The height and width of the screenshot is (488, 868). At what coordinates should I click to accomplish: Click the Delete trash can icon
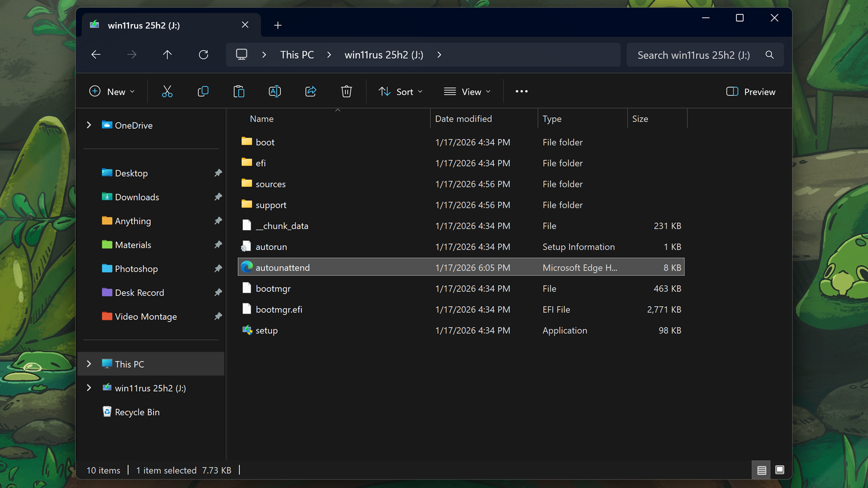point(346,92)
